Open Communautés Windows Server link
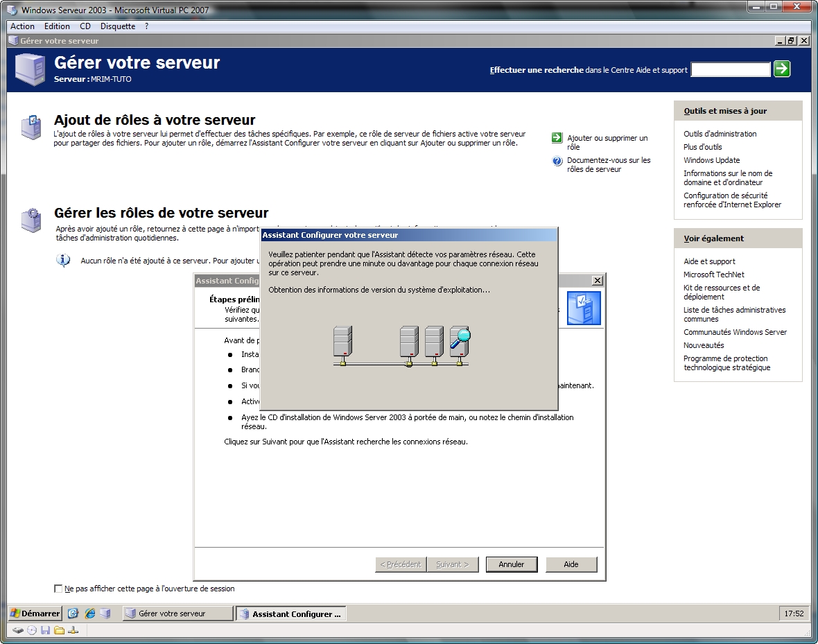The height and width of the screenshot is (644, 818). point(735,332)
